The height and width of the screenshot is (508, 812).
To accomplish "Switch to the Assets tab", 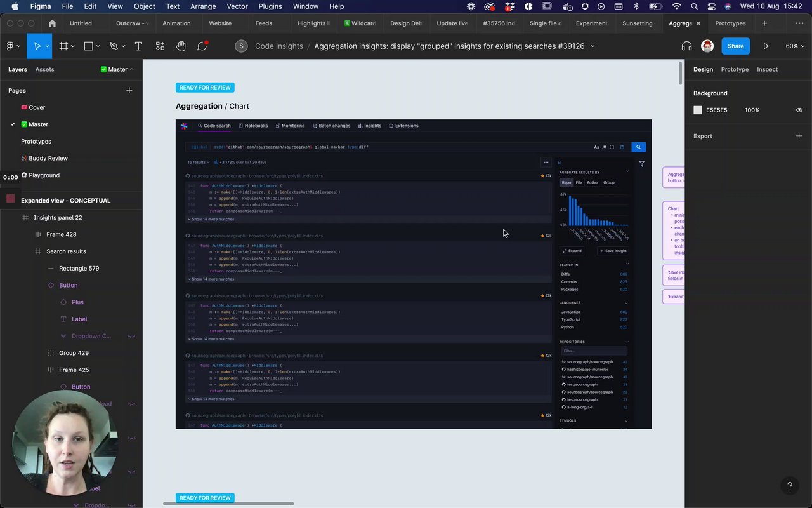I will tap(44, 69).
